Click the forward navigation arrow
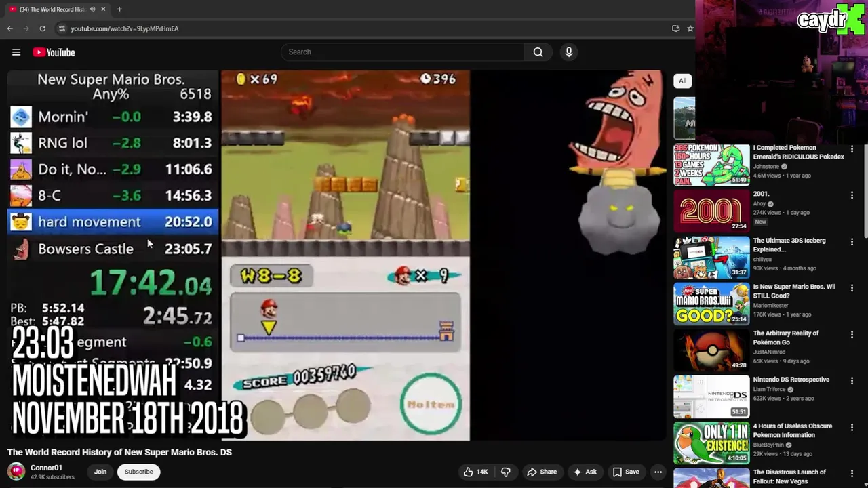 pyautogui.click(x=26, y=28)
